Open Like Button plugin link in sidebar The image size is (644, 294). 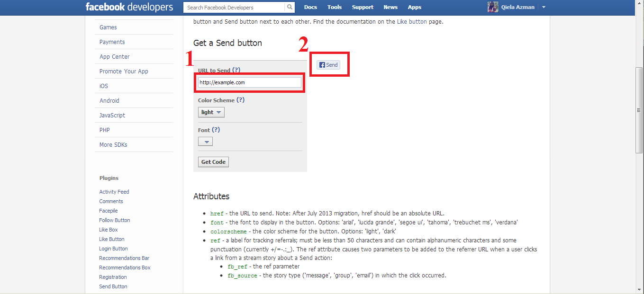point(112,239)
